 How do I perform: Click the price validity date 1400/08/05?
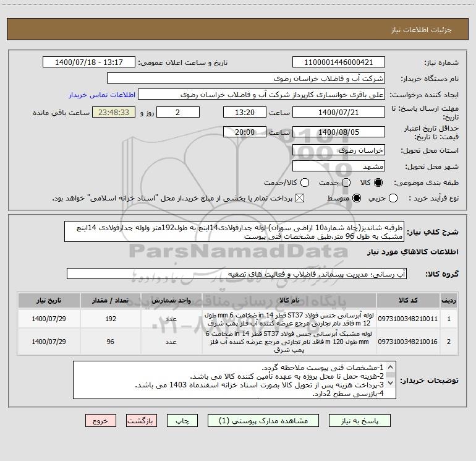coord(339,132)
